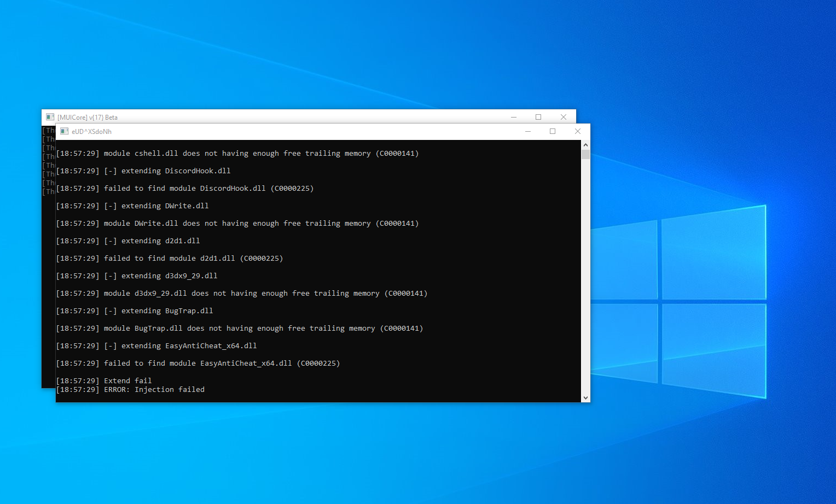Click the 'extending DiscordHook.dll' log line

click(143, 171)
